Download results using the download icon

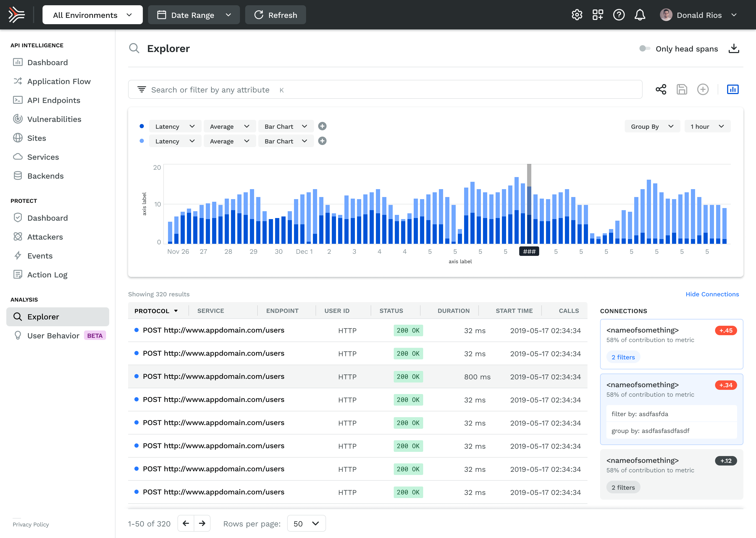click(733, 49)
